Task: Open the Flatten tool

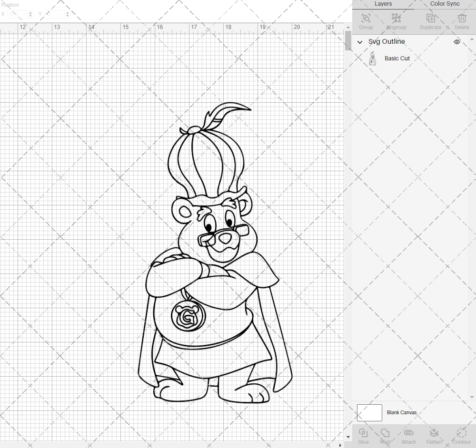Action: tap(434, 434)
